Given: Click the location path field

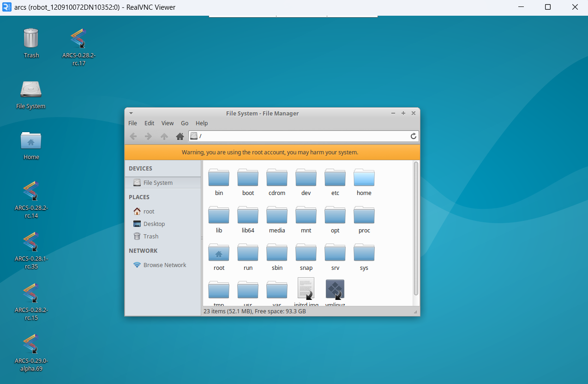Looking at the screenshot, I should click(304, 136).
